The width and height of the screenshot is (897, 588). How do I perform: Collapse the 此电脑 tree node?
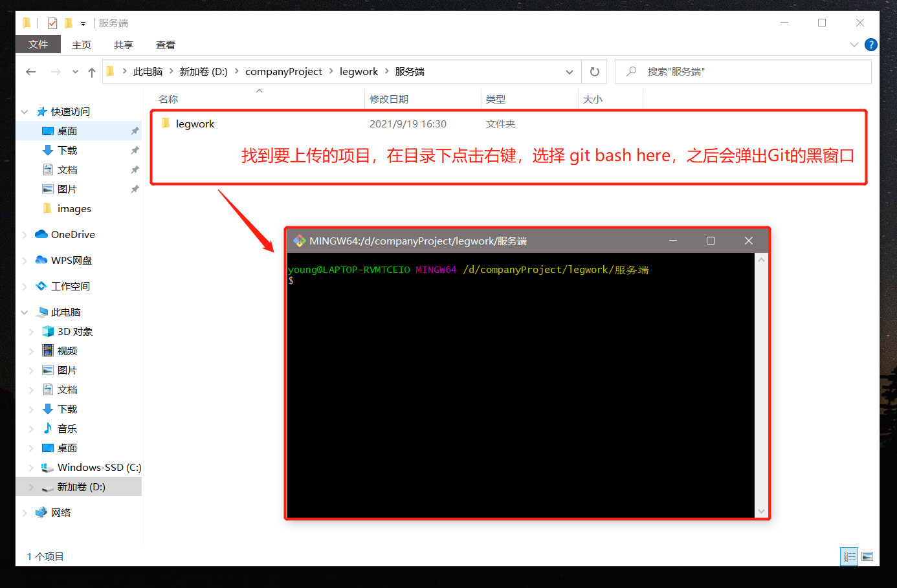[25, 312]
